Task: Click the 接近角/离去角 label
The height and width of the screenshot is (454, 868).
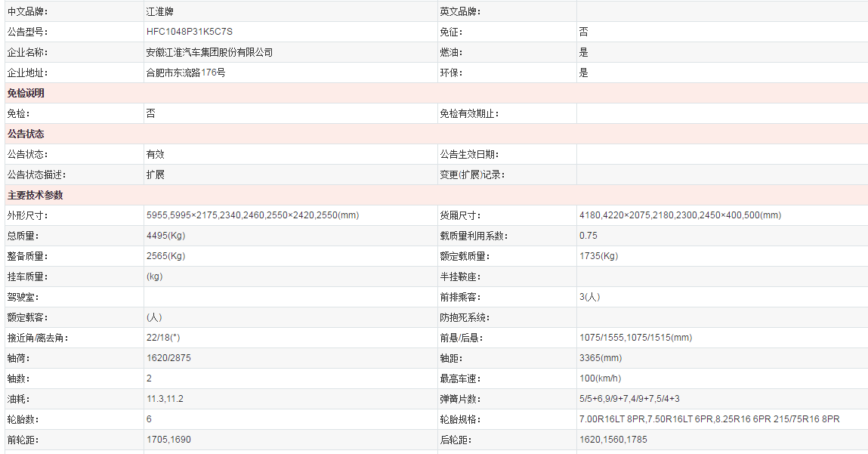Action: [x=38, y=338]
